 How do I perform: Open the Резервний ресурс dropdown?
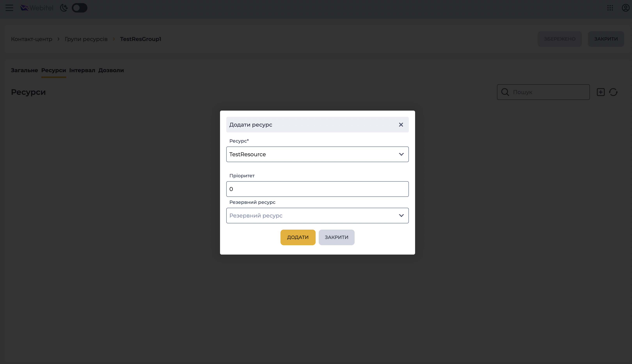point(318,216)
